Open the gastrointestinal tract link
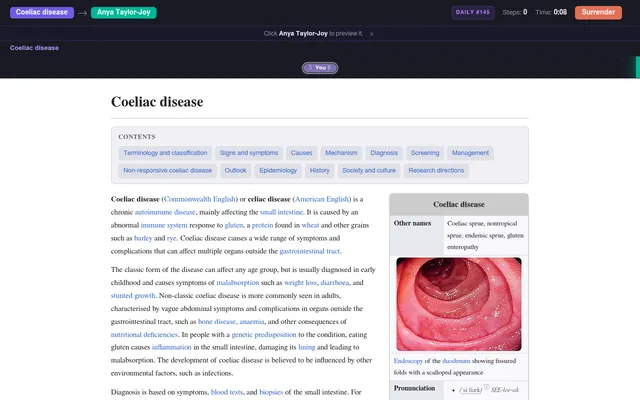Viewport: 640px width, 400px height. [x=309, y=251]
